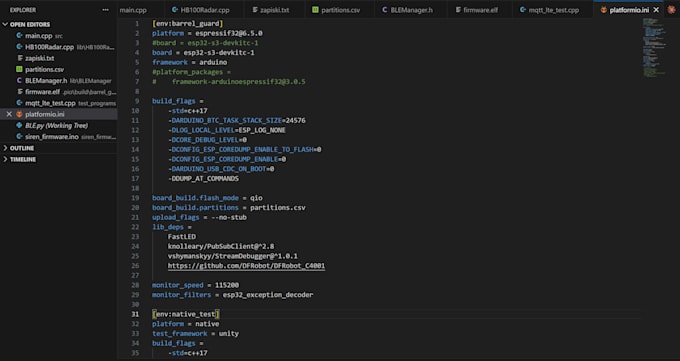
Task: Click line number 9 in gutter
Action: [137, 101]
